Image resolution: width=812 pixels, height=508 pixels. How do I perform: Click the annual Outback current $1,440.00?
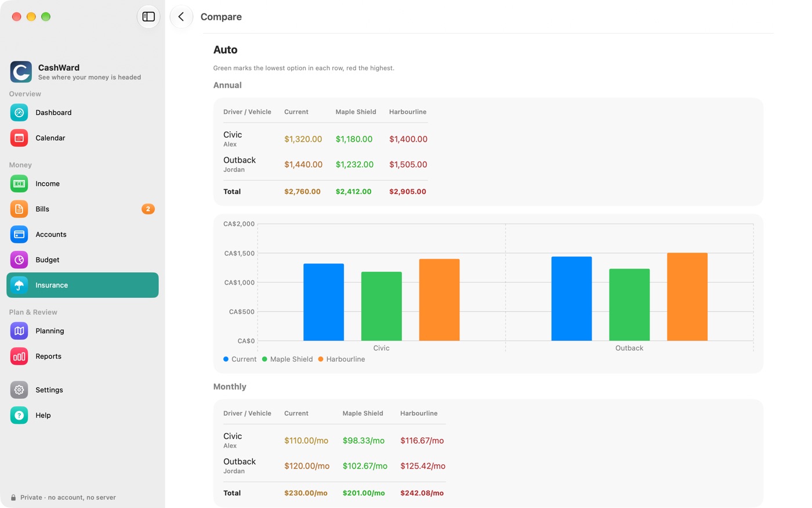303,165
